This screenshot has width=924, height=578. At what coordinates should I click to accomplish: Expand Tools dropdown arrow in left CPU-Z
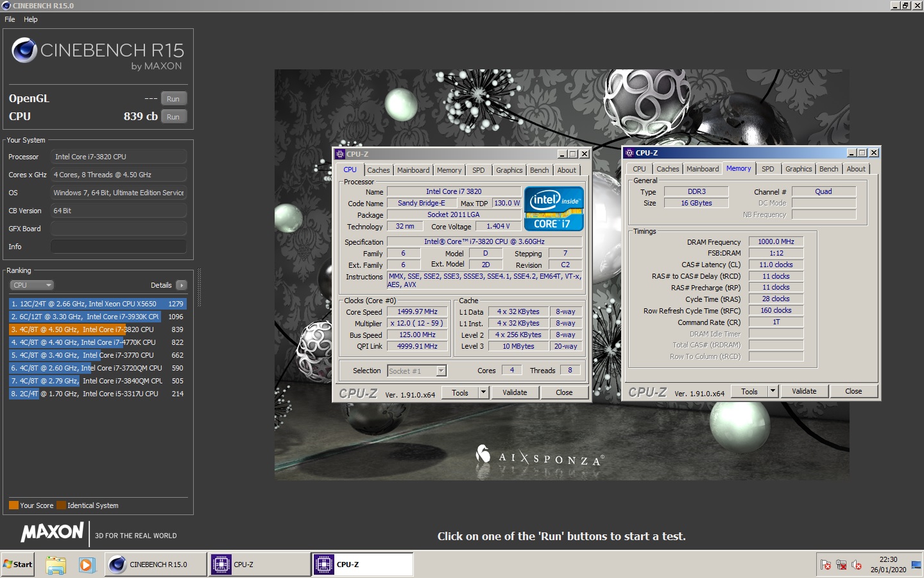[484, 392]
